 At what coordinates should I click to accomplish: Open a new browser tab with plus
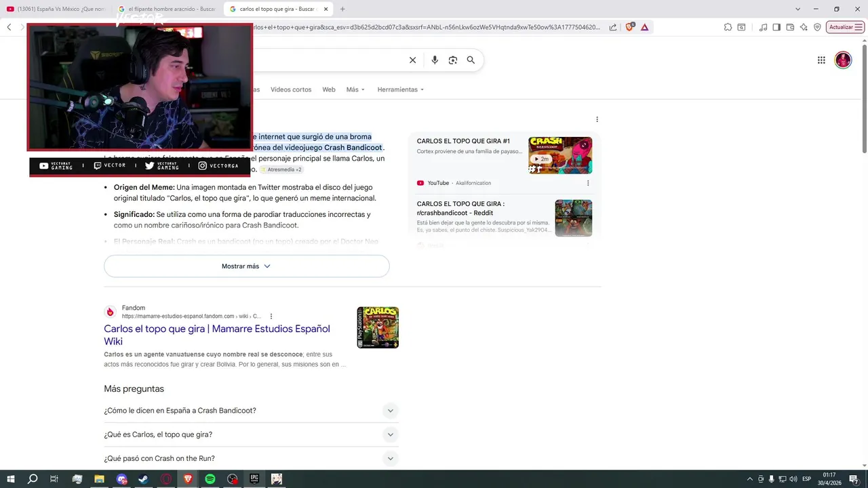coord(342,9)
